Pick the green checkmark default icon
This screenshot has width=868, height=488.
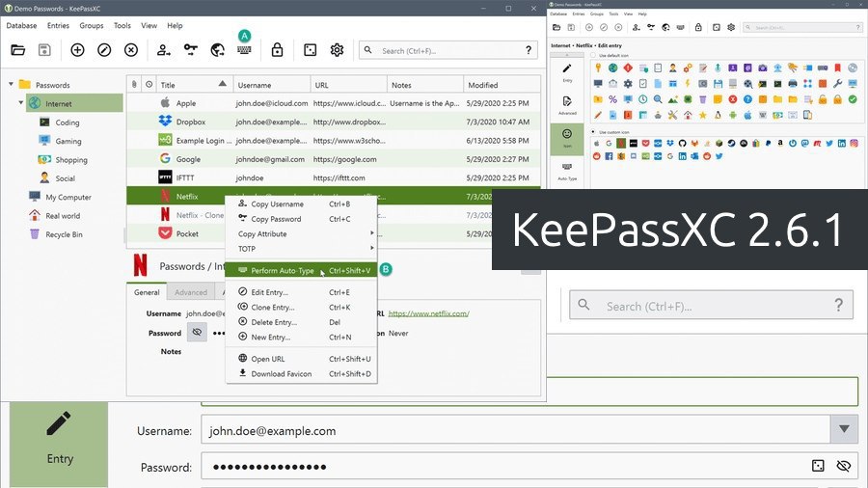click(x=853, y=99)
